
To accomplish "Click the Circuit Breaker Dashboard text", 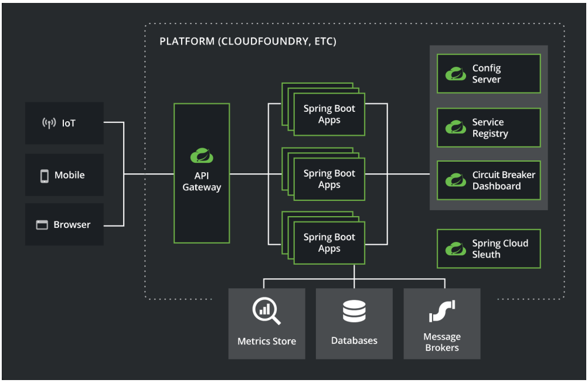I will click(504, 180).
